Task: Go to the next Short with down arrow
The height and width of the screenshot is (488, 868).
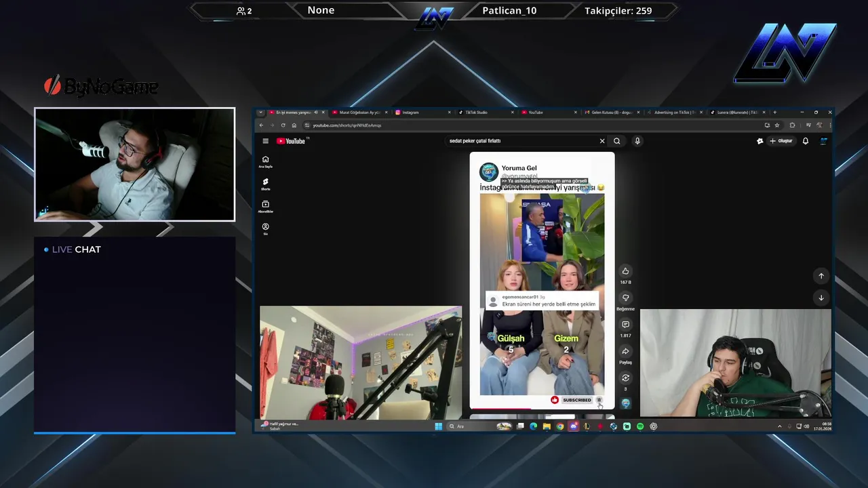Action: 821,298
